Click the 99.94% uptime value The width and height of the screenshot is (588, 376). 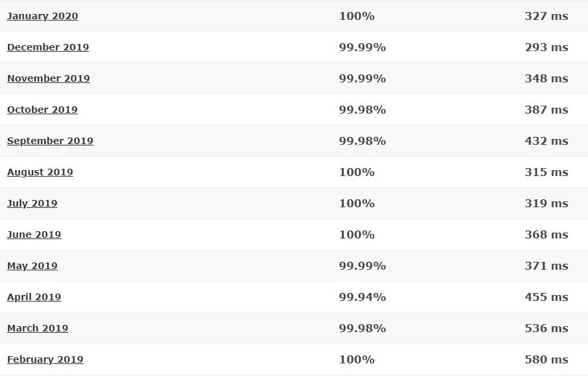click(362, 297)
